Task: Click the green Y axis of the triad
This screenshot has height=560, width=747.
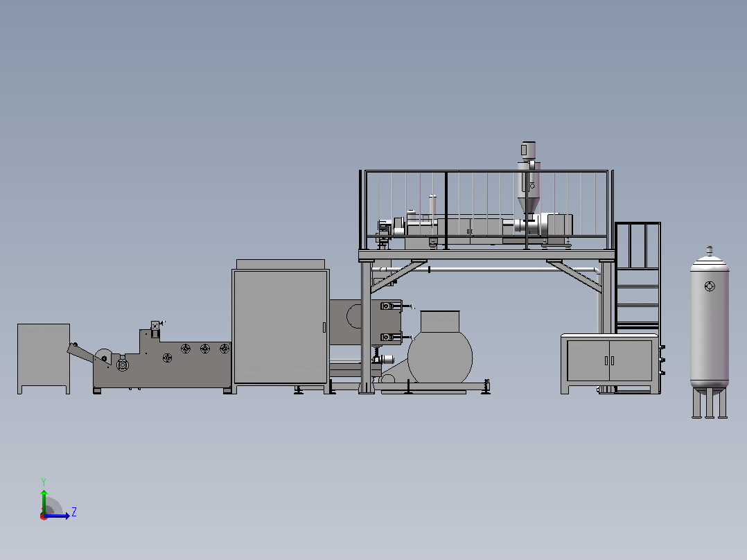Action: [x=44, y=501]
